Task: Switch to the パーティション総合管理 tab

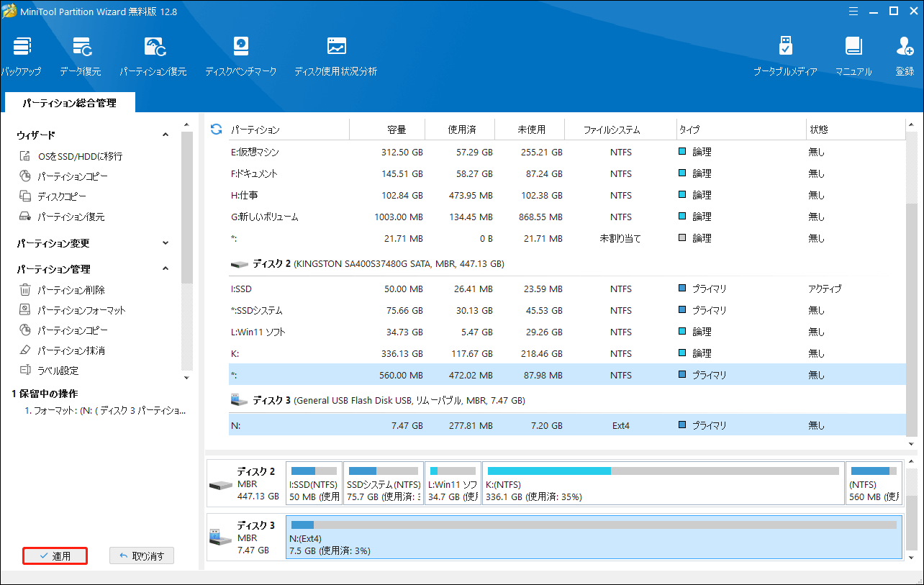Action: coord(69,103)
